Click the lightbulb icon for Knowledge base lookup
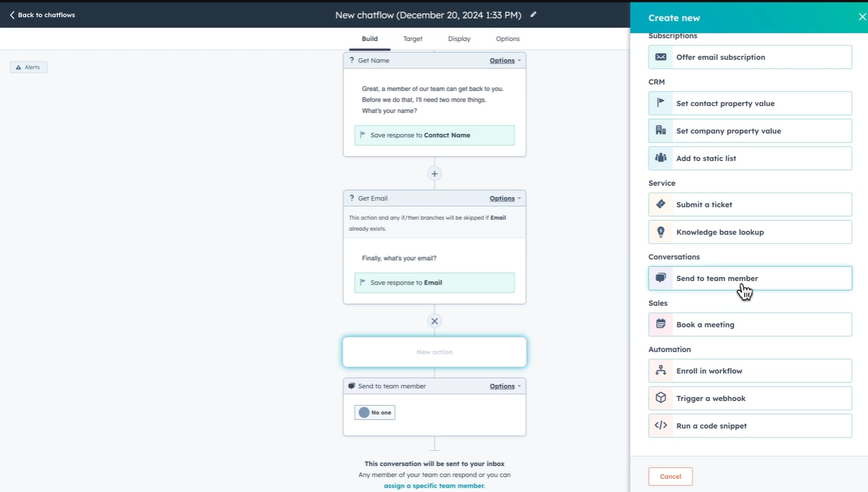Viewport: 868px width, 492px height. tap(660, 232)
